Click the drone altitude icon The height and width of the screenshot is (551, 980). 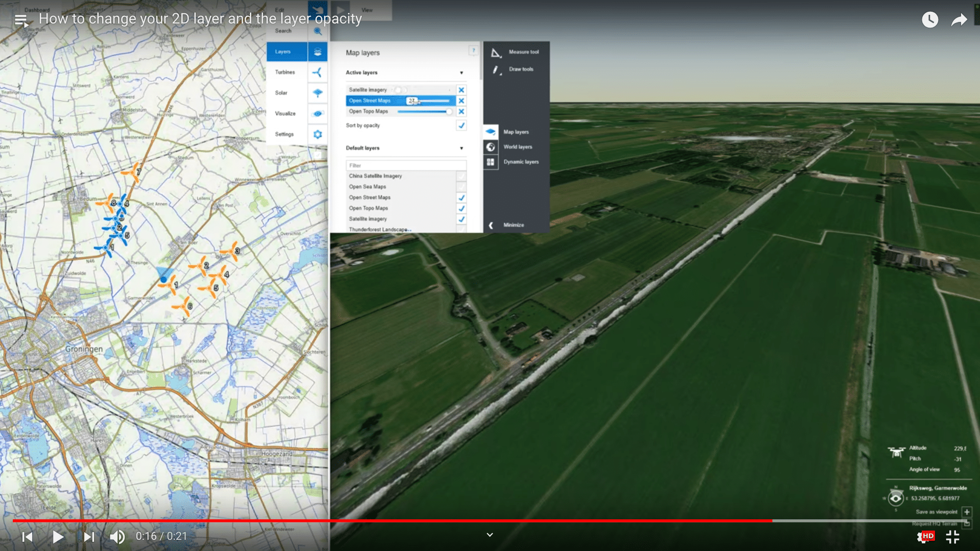896,451
